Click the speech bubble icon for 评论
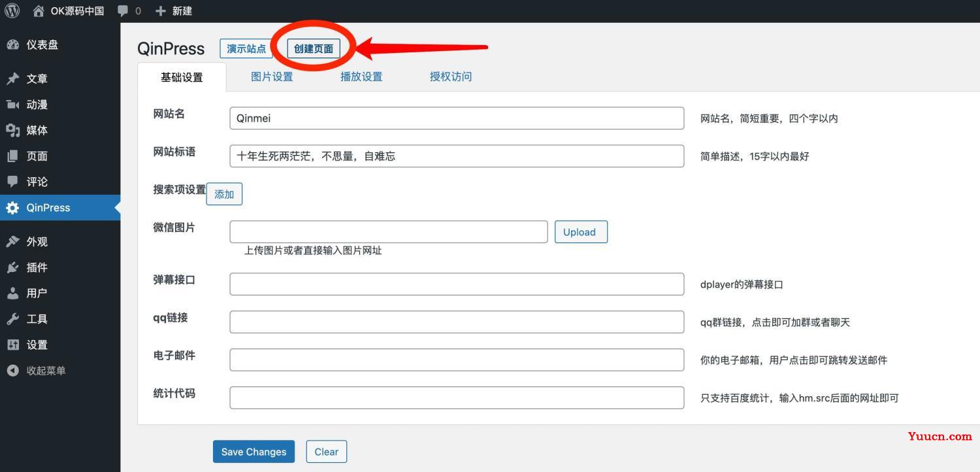Viewport: 980px width, 472px height. click(13, 182)
